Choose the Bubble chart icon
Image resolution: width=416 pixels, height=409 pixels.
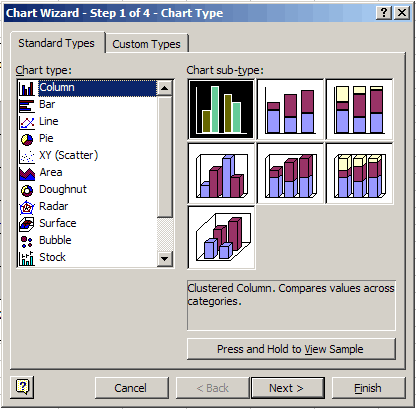pyautogui.click(x=27, y=241)
